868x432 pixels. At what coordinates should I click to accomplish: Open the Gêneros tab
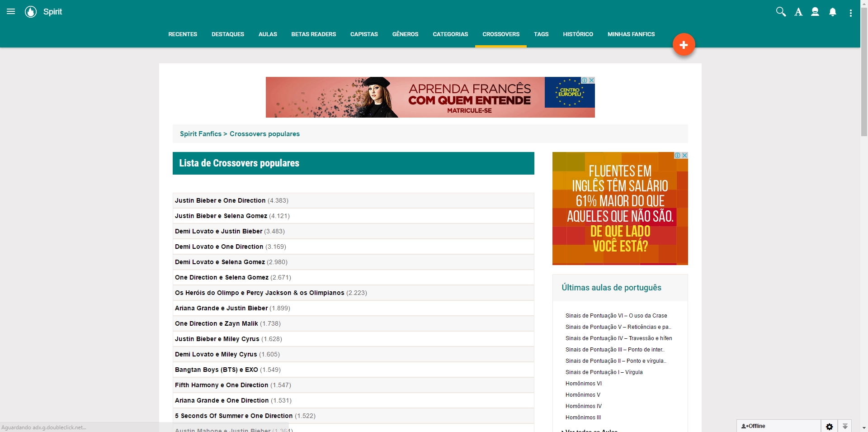406,34
